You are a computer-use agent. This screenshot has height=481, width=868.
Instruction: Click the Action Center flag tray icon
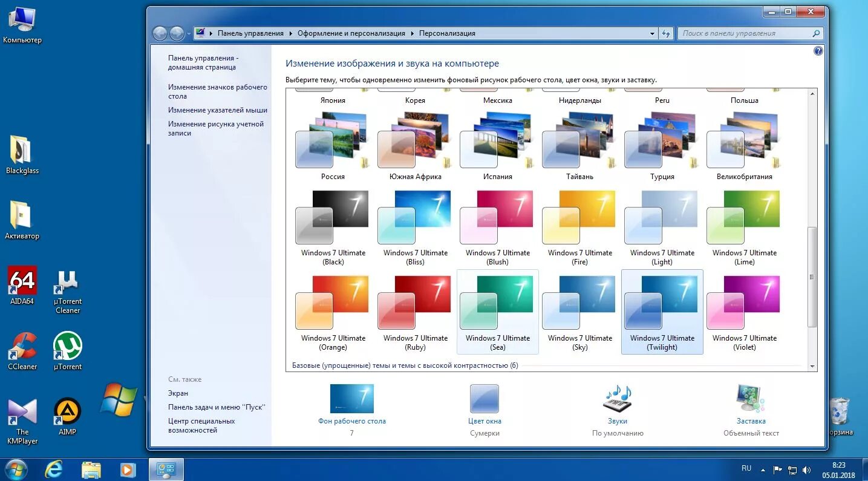tap(778, 470)
